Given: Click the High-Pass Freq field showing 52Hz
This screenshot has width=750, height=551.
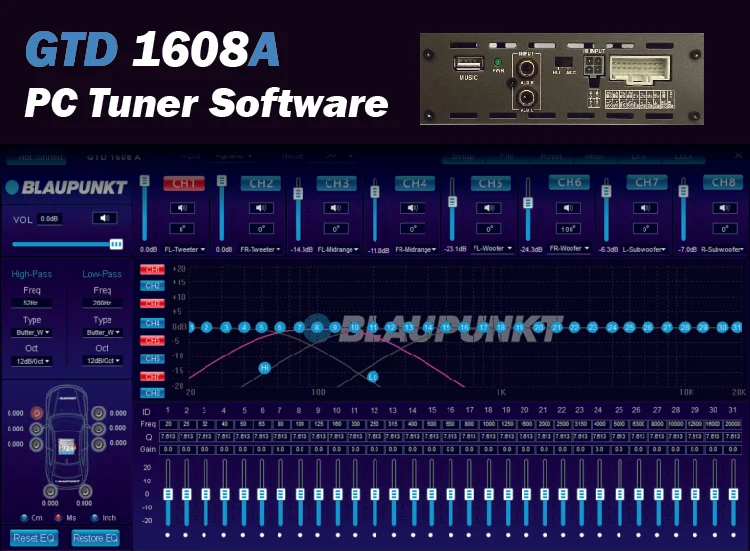Looking at the screenshot, I should tap(31, 303).
